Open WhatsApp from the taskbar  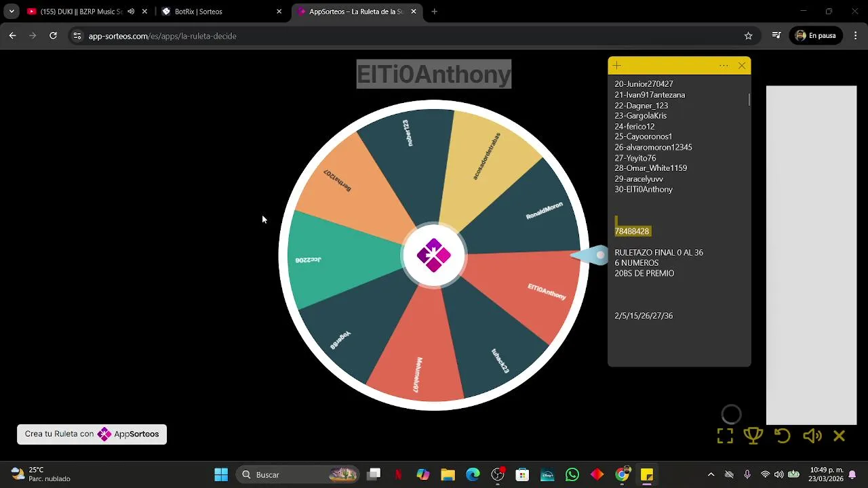click(572, 474)
